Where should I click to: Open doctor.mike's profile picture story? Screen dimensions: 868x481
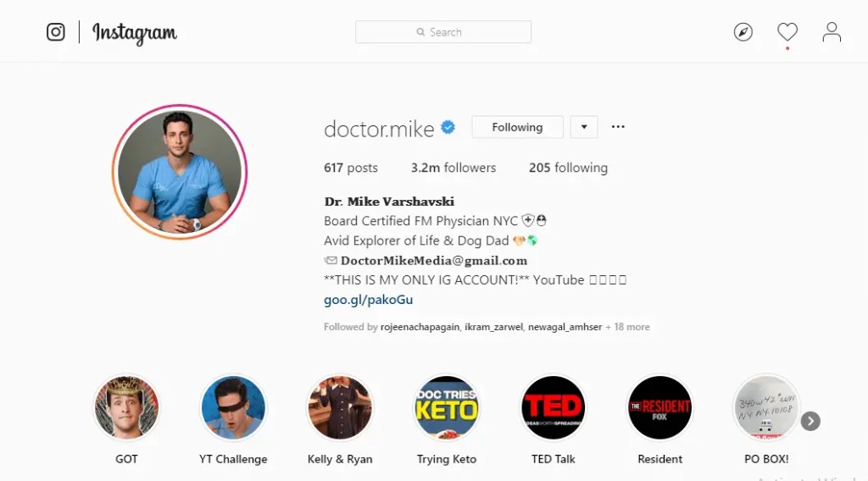coord(180,172)
